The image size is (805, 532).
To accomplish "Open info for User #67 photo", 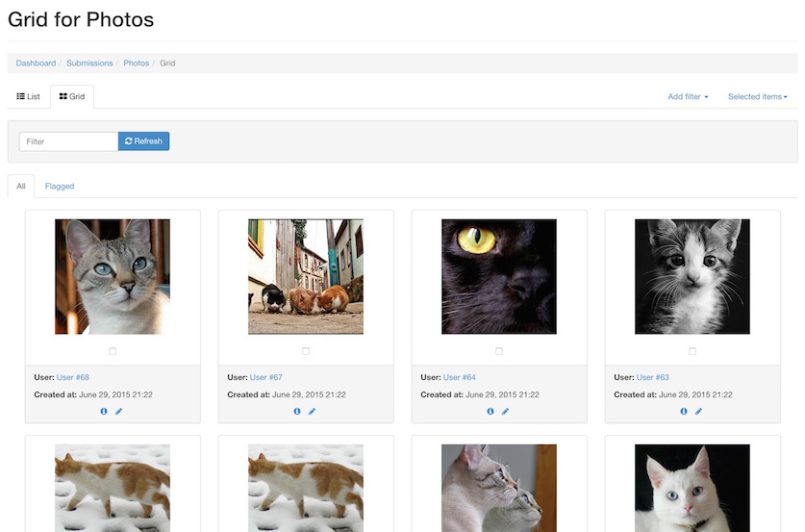I will coord(297,412).
